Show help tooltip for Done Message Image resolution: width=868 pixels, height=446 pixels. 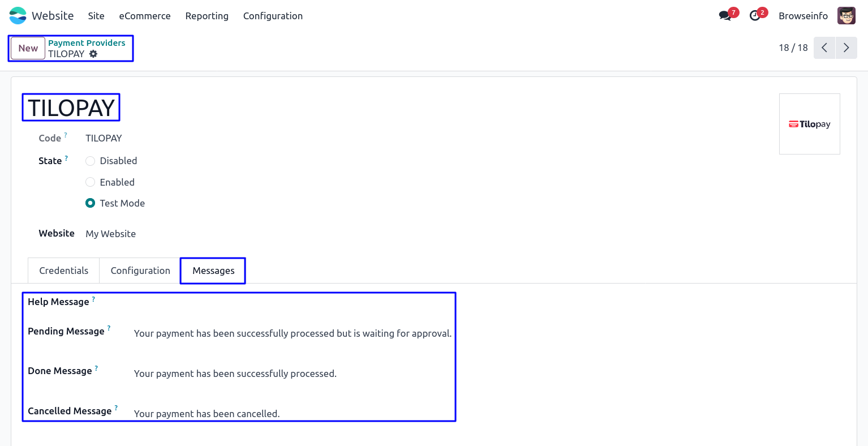(96, 368)
